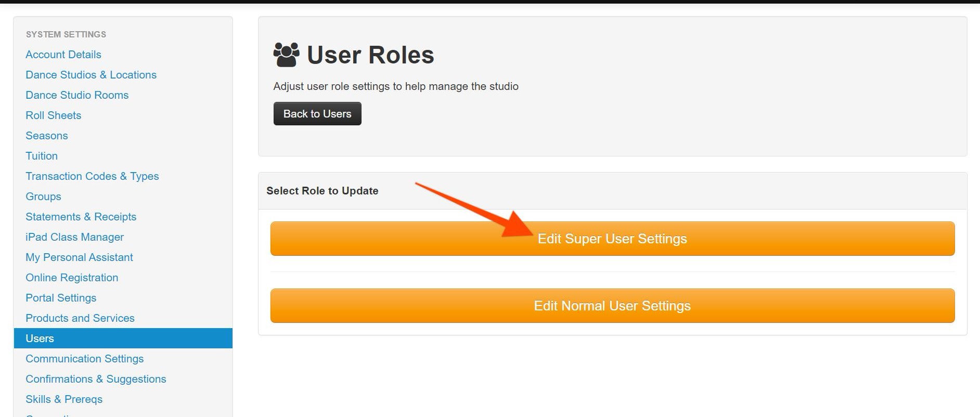The width and height of the screenshot is (980, 417).
Task: Open Edit Normal User Settings
Action: click(612, 306)
